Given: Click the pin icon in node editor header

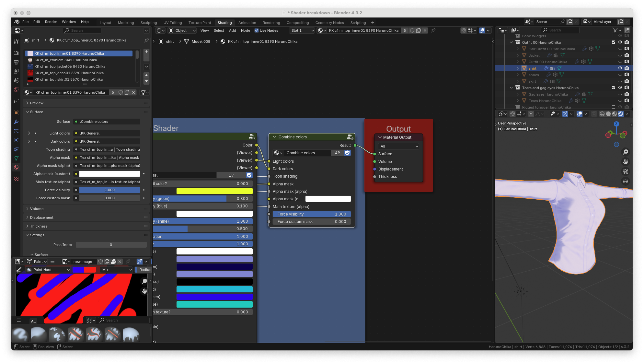Looking at the screenshot, I should click(x=433, y=30).
